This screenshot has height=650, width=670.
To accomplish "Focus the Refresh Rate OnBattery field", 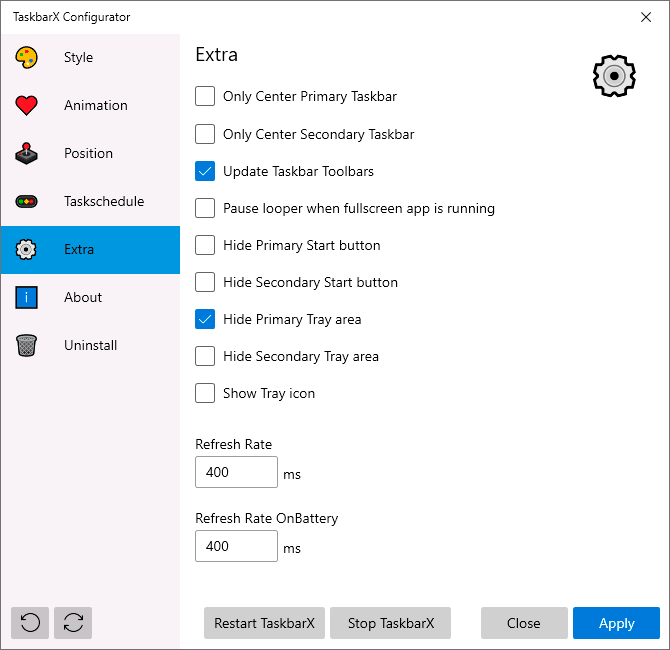I will coord(236,546).
